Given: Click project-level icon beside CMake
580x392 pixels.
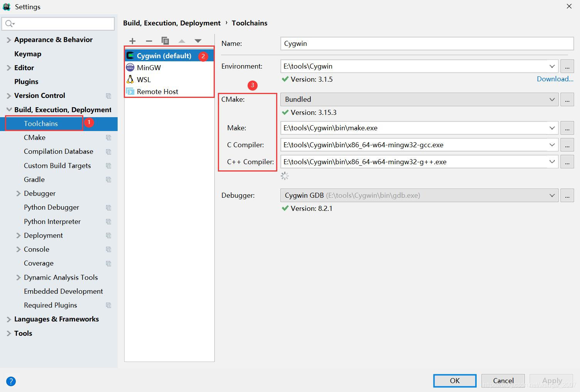Looking at the screenshot, I should tap(109, 138).
